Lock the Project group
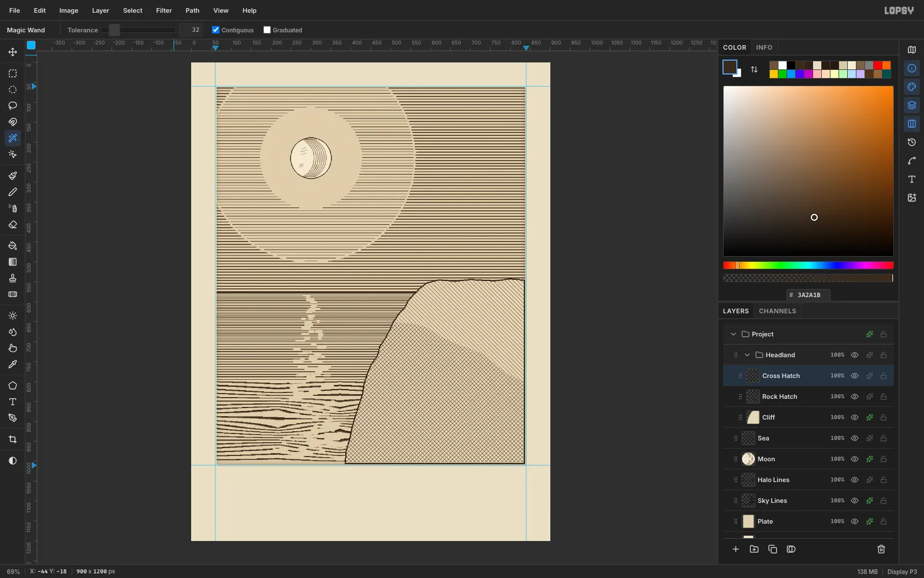924x578 pixels. click(884, 334)
